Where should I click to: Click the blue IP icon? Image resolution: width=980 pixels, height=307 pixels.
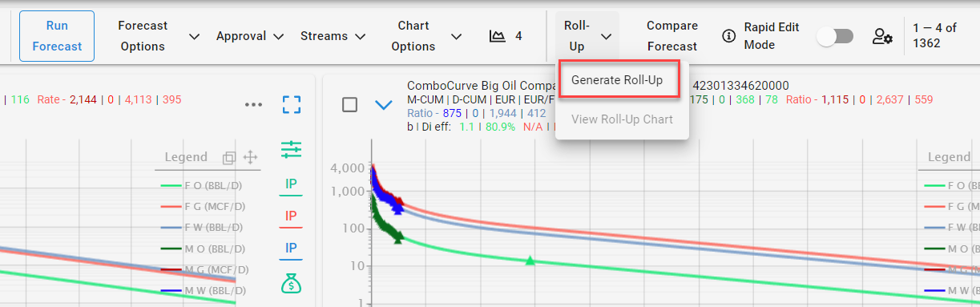pyautogui.click(x=292, y=249)
